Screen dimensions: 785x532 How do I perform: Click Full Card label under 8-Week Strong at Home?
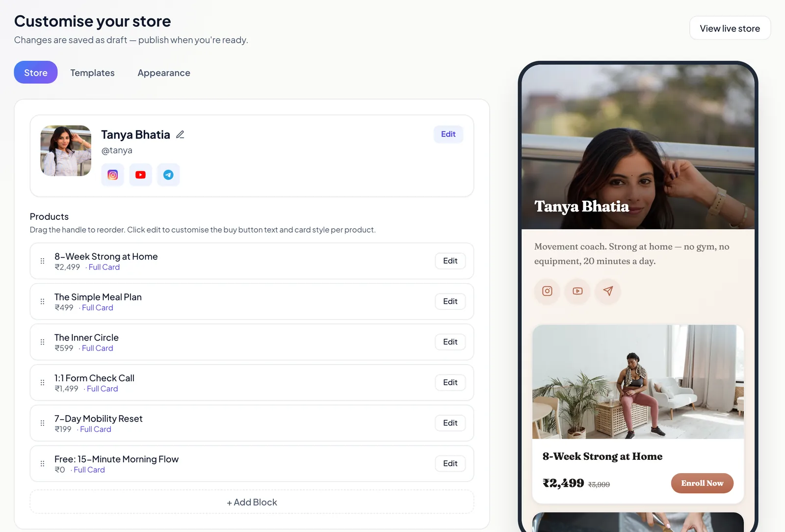[104, 267]
